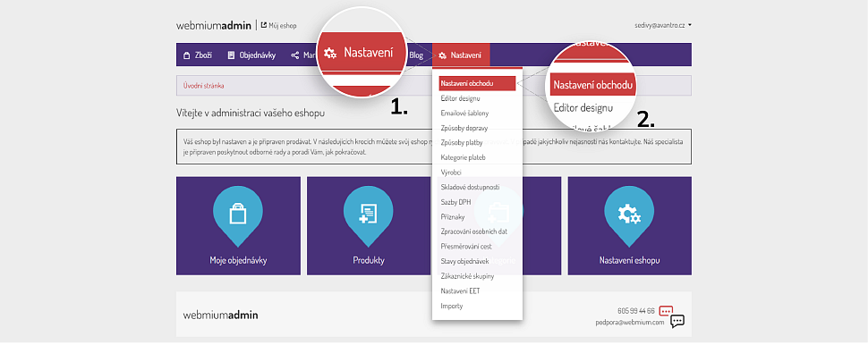868x345 pixels.
Task: Select Nastavení obchodu from dropdown
Action: pyautogui.click(x=477, y=83)
